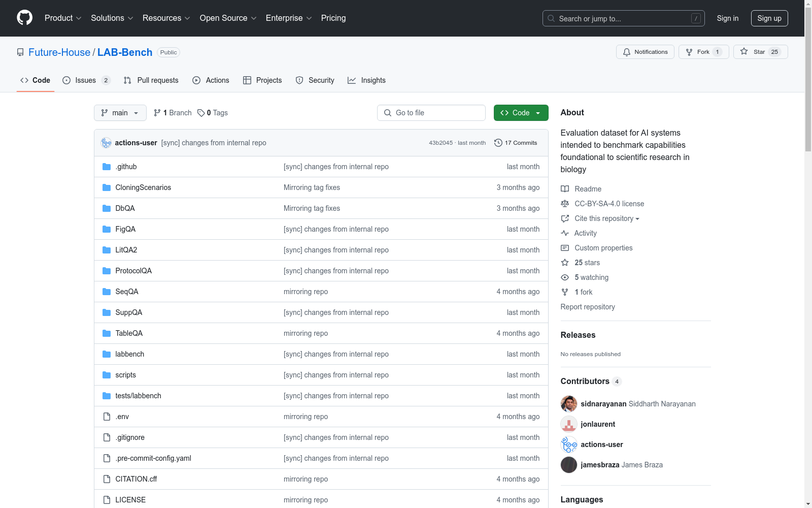Viewport: 812px width, 508px height.
Task: Click the SeqQA folder icon
Action: pyautogui.click(x=107, y=292)
